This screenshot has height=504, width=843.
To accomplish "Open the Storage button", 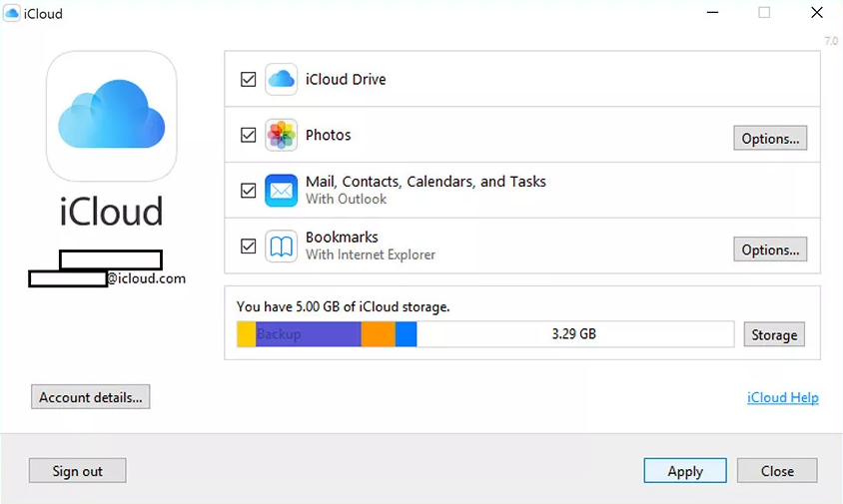I will coord(774,334).
